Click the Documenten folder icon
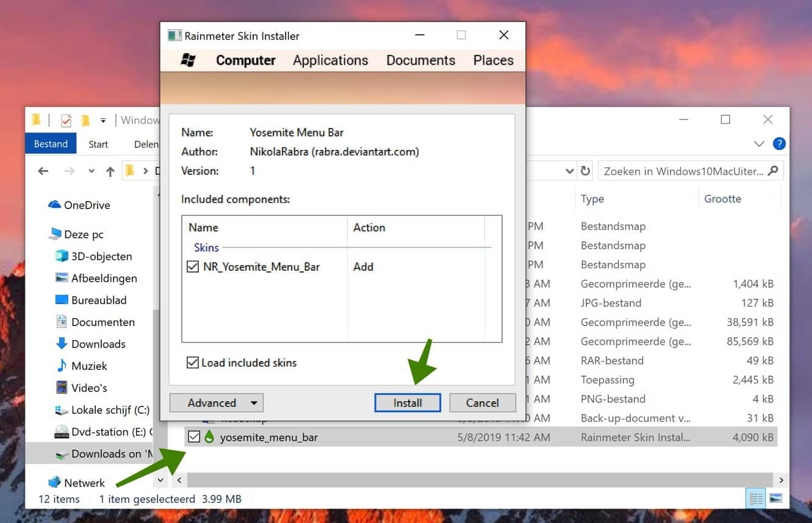 [62, 321]
